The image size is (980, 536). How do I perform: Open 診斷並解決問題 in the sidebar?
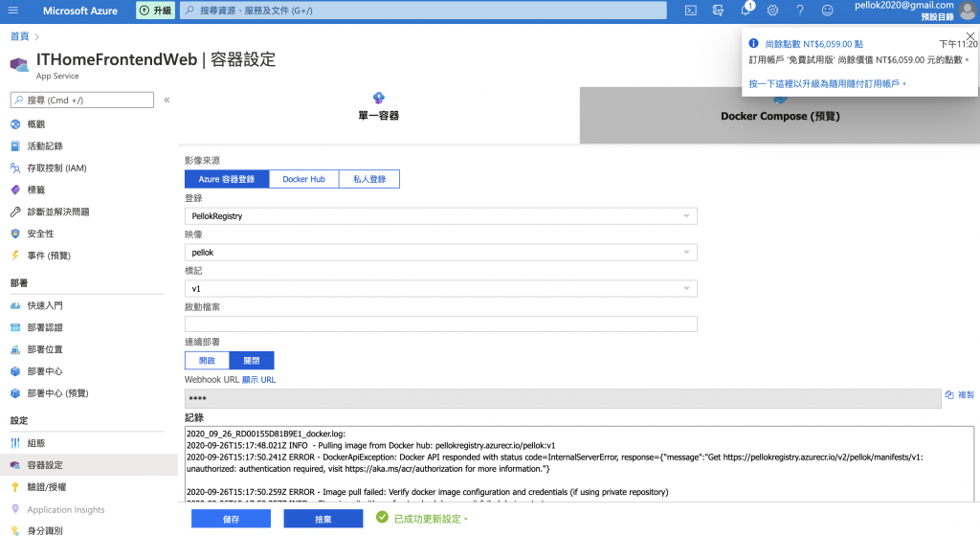57,212
